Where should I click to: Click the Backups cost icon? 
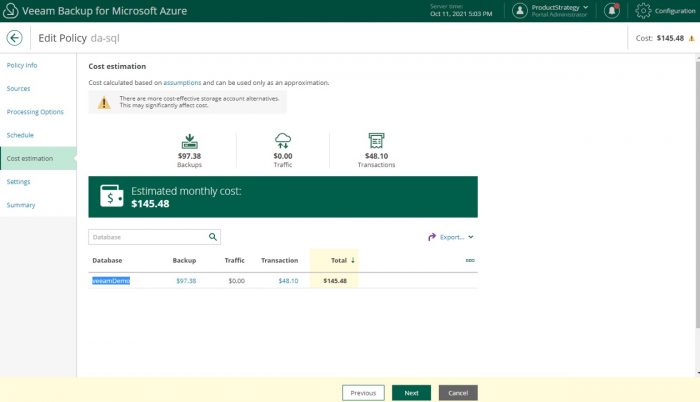189,141
